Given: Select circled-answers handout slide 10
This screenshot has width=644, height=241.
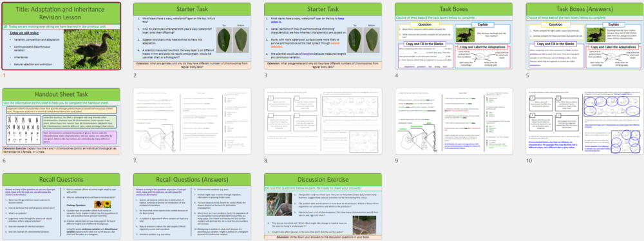Looking at the screenshot, I should click(585, 121).
